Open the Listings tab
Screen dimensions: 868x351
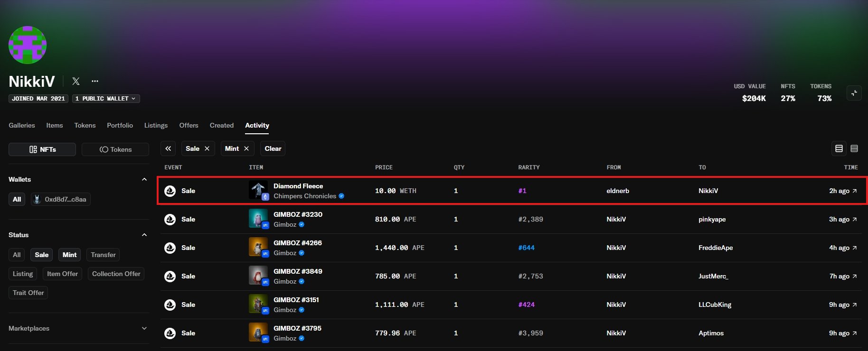point(156,125)
